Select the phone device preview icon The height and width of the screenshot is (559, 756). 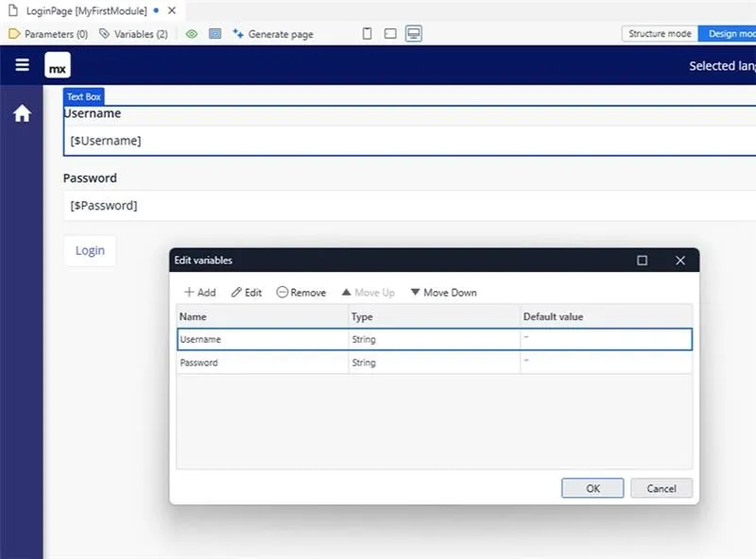pos(368,34)
